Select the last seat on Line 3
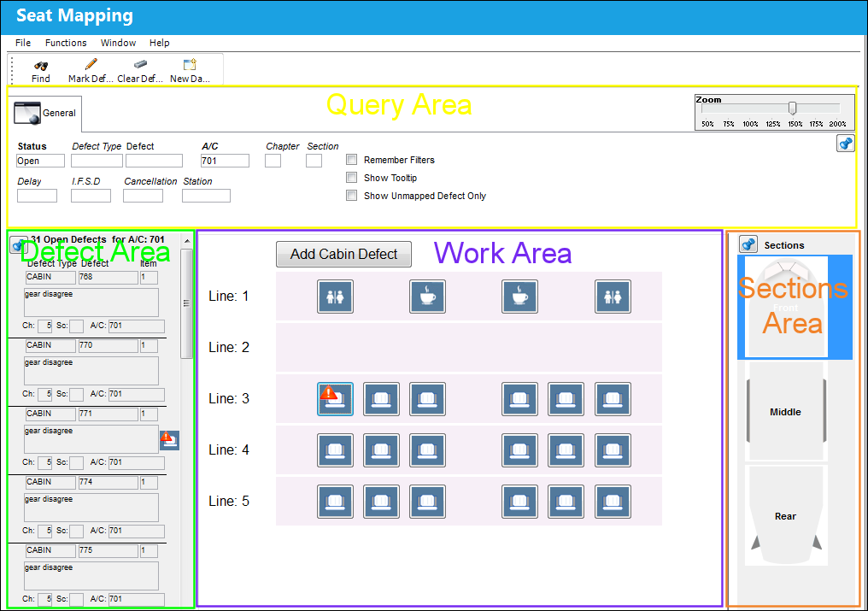868x611 pixels. tap(613, 399)
